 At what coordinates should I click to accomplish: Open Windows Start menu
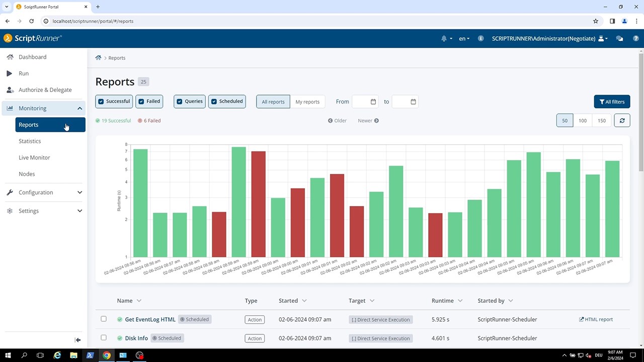[x=8, y=355]
